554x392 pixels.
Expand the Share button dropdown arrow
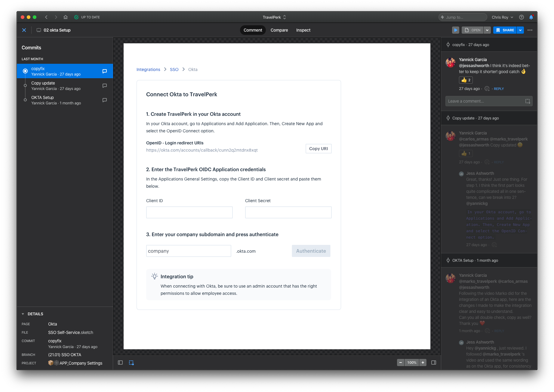520,30
